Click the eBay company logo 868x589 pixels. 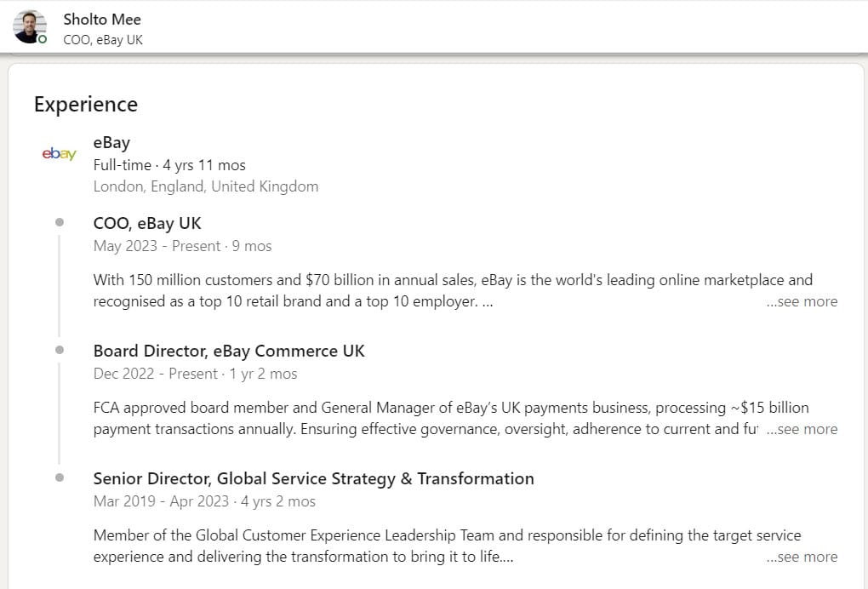tap(59, 154)
